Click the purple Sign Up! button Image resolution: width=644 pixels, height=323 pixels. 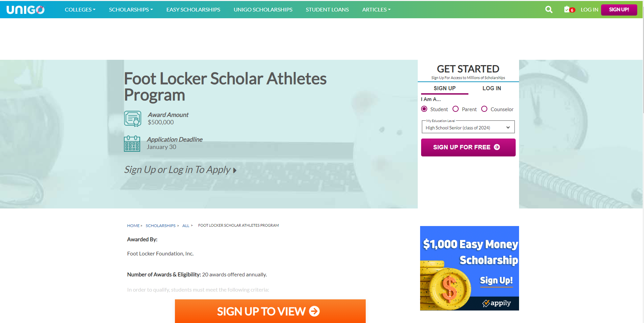(619, 9)
